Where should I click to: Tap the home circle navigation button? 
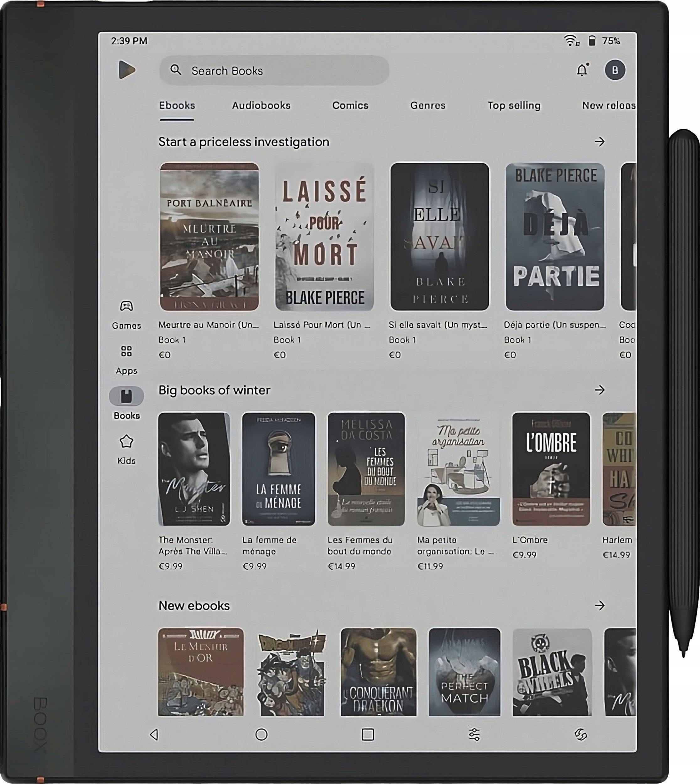click(x=262, y=734)
